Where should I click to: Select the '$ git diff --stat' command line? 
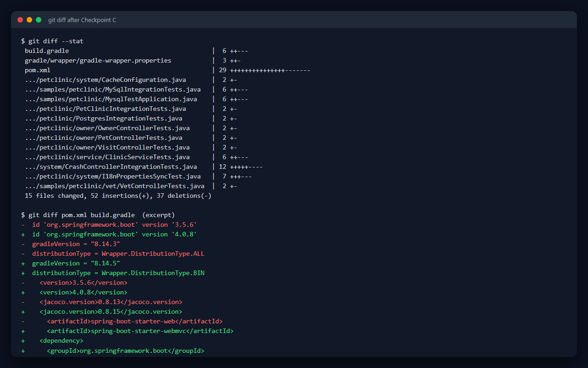[x=52, y=41]
